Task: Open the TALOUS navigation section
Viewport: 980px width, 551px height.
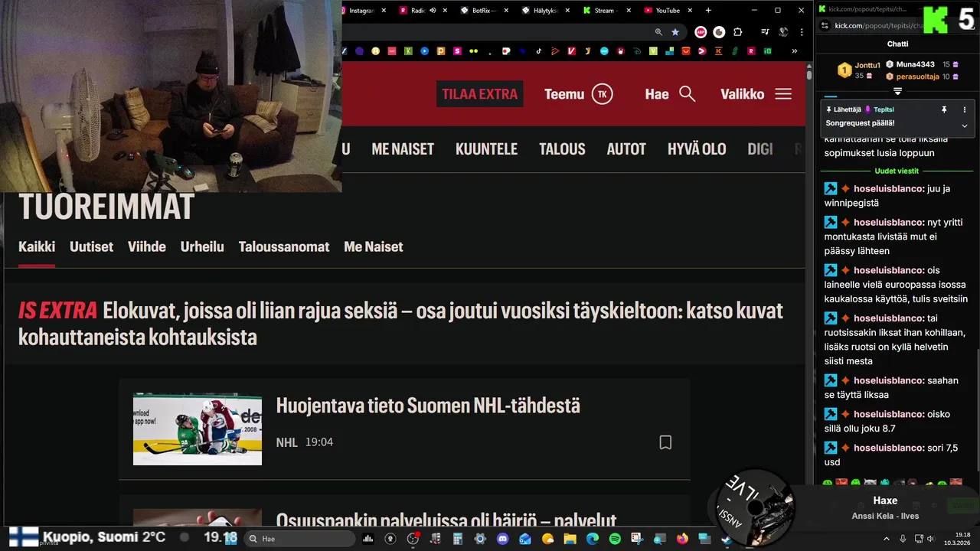Action: coord(562,149)
